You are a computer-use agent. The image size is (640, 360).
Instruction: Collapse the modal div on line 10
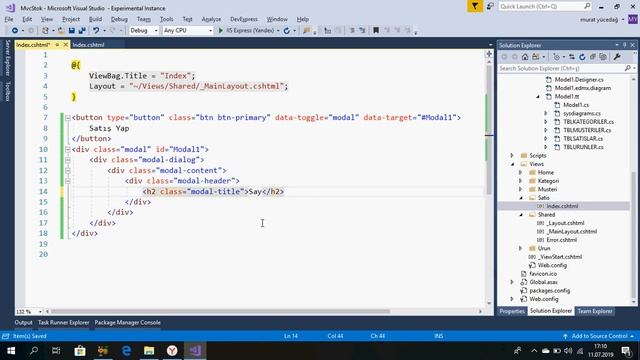tap(68, 149)
